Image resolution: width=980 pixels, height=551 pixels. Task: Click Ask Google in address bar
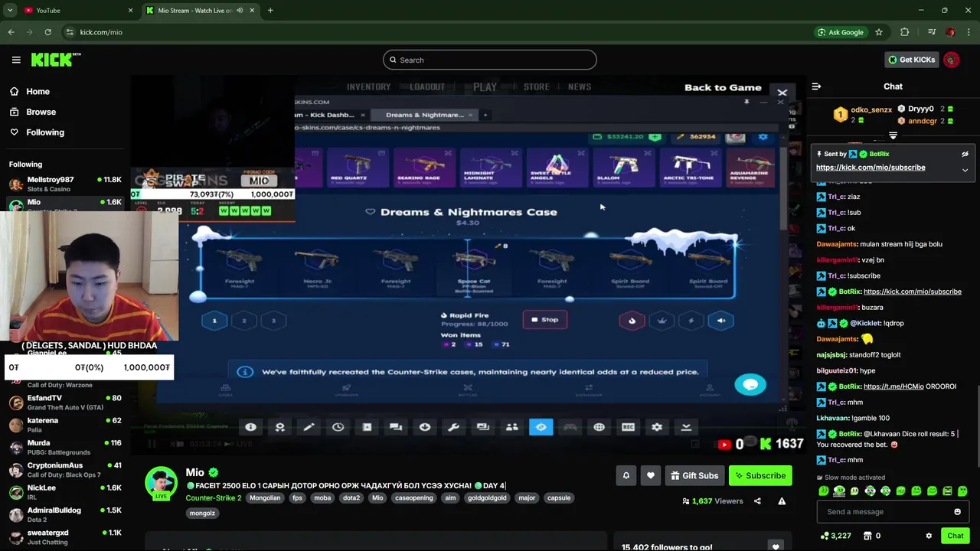tap(840, 32)
